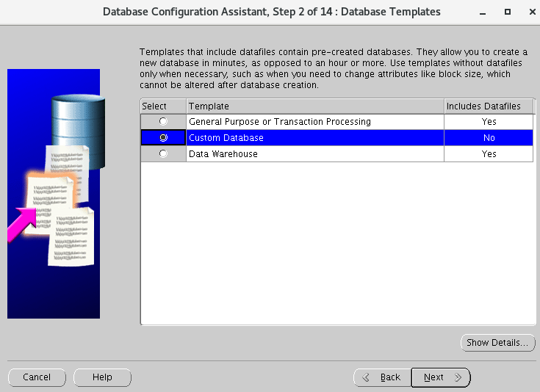Proceed with the Next button
The image size is (540, 392).
tap(440, 377)
